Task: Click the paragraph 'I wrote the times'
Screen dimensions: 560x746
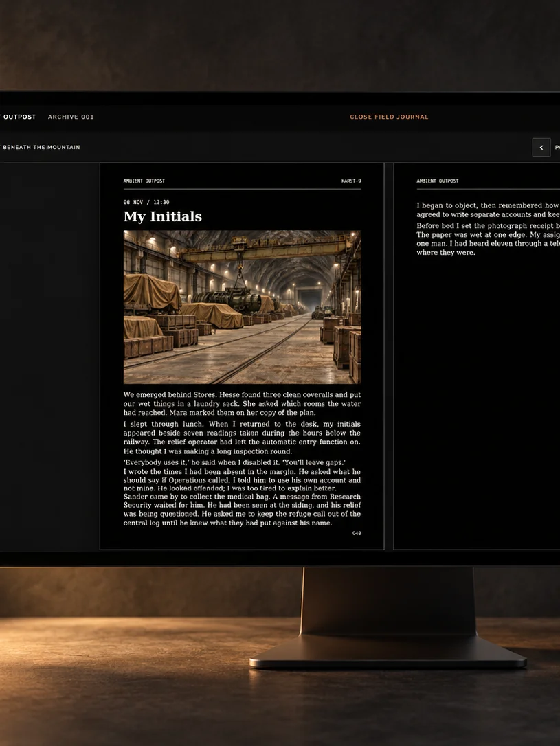Action: tap(242, 479)
